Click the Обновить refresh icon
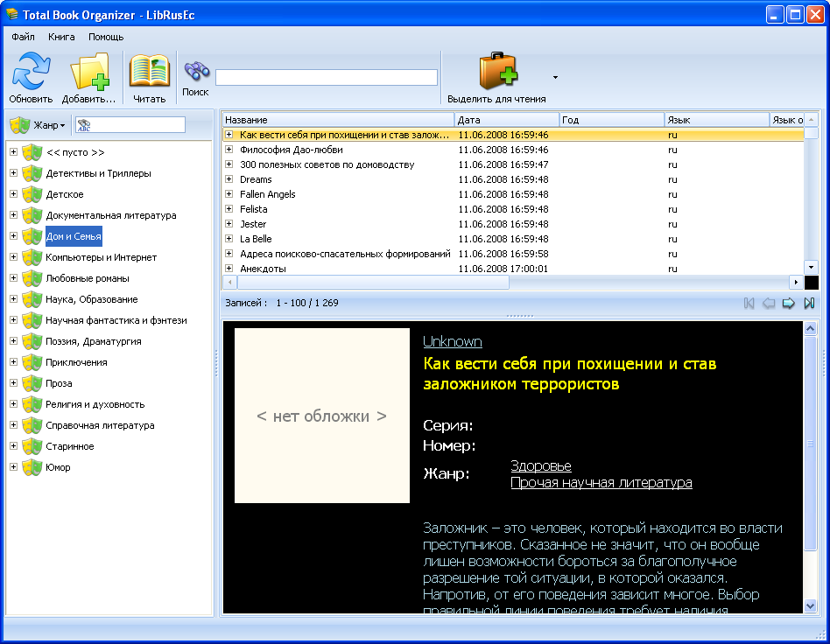 coord(32,71)
